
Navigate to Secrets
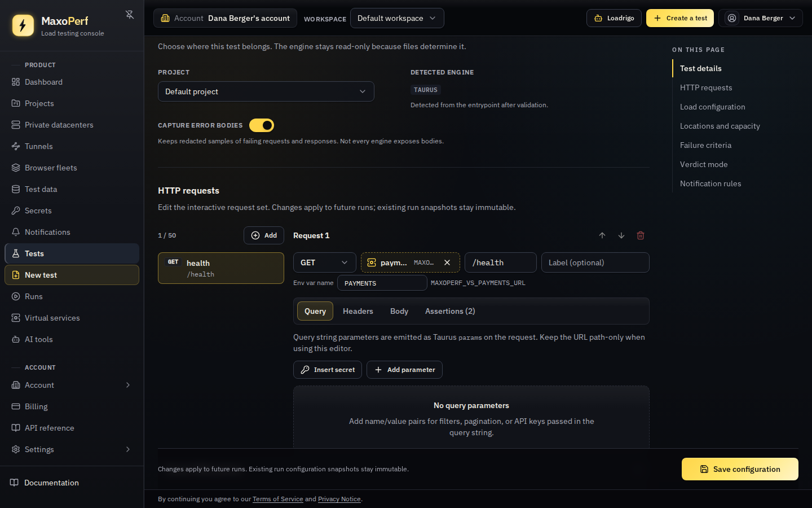click(x=72, y=211)
